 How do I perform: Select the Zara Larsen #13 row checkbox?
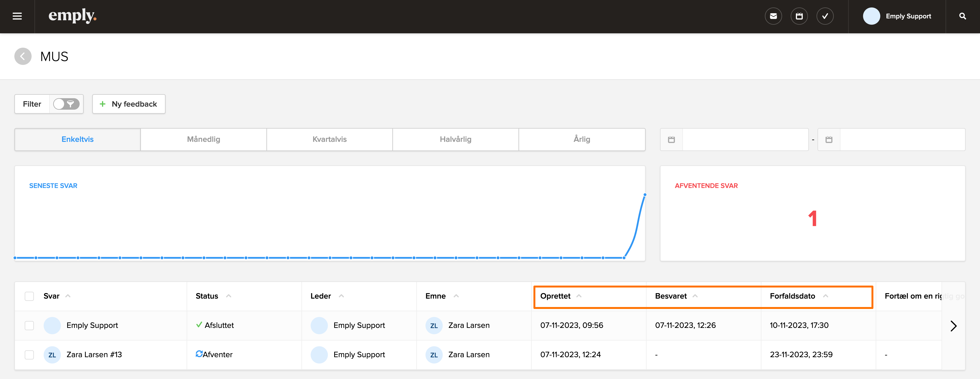click(x=29, y=355)
